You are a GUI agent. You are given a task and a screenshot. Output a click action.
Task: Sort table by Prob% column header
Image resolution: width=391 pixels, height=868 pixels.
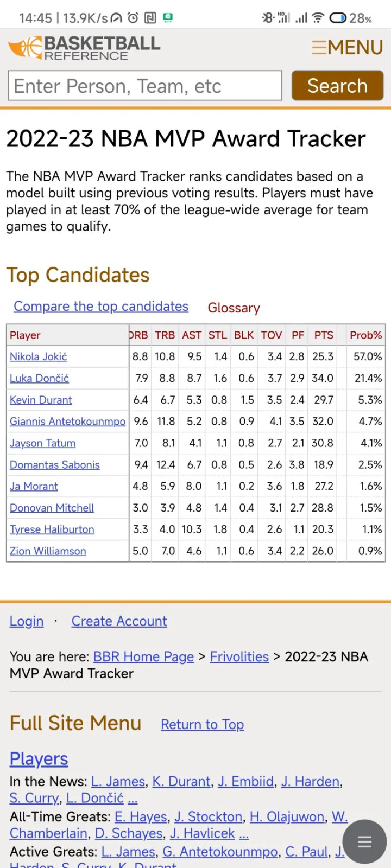point(366,335)
